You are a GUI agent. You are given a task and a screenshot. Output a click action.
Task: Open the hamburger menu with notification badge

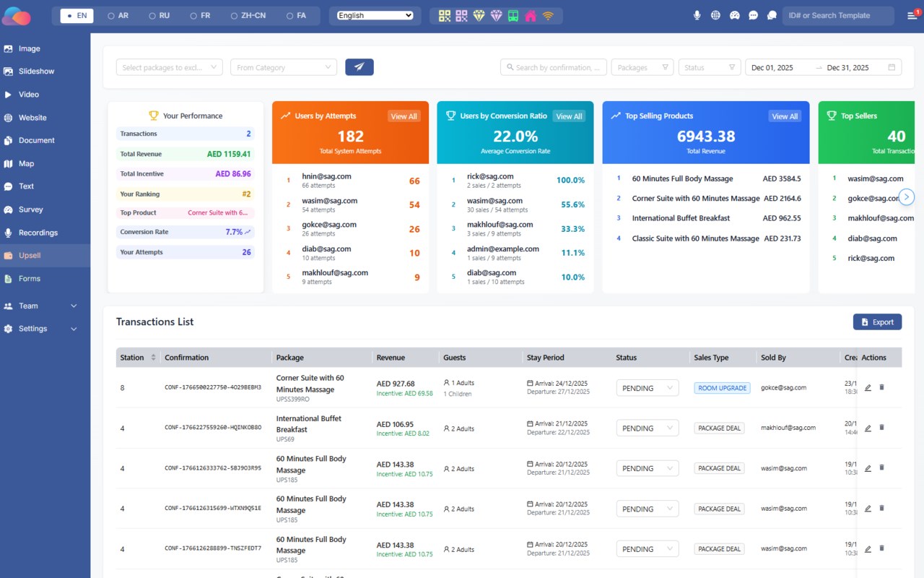pos(912,15)
